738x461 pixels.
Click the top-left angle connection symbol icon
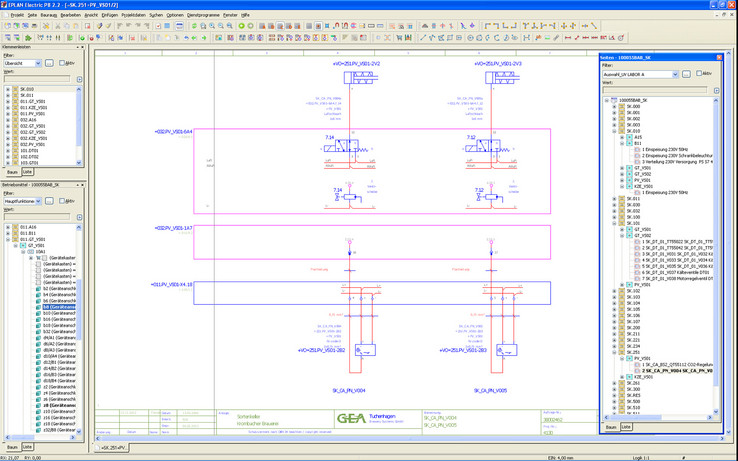[x=490, y=26]
